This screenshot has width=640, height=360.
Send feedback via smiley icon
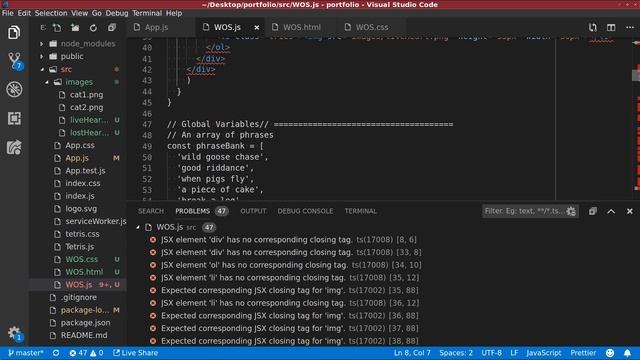tap(610, 353)
